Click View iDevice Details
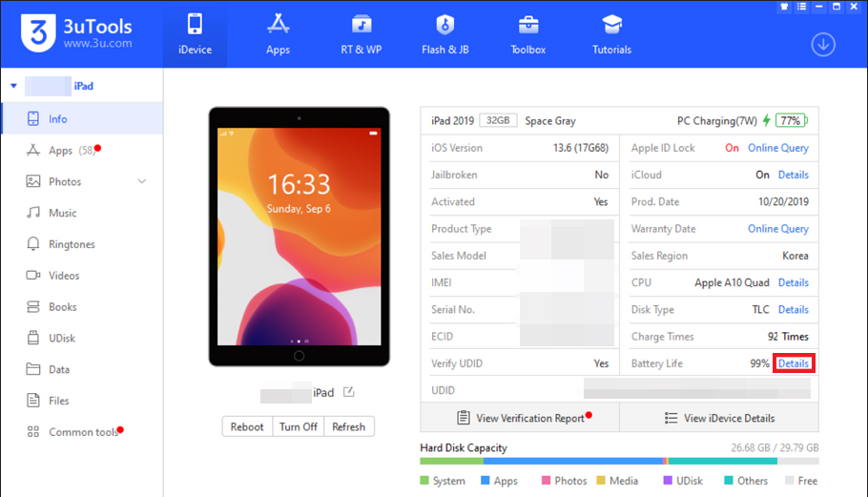 click(719, 418)
